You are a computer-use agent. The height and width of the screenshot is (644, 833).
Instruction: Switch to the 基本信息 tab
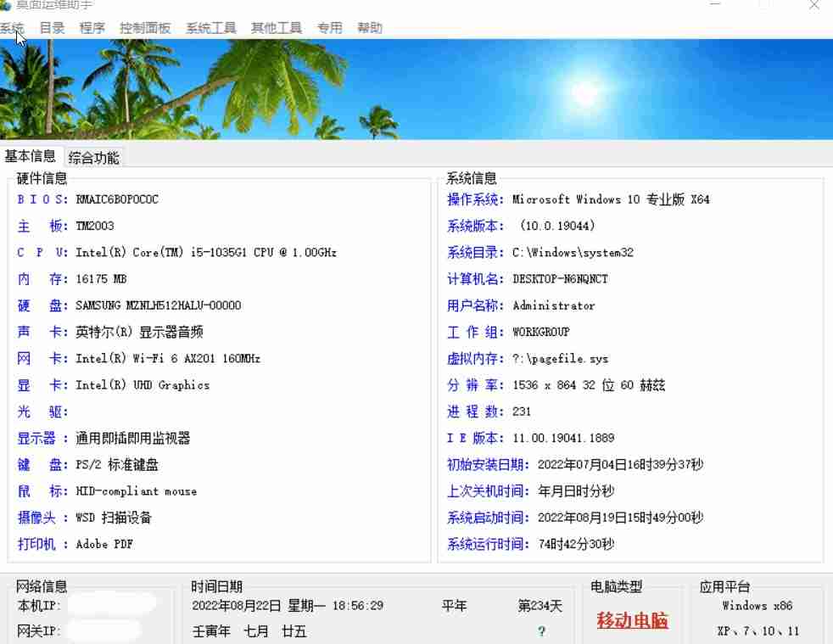click(31, 155)
